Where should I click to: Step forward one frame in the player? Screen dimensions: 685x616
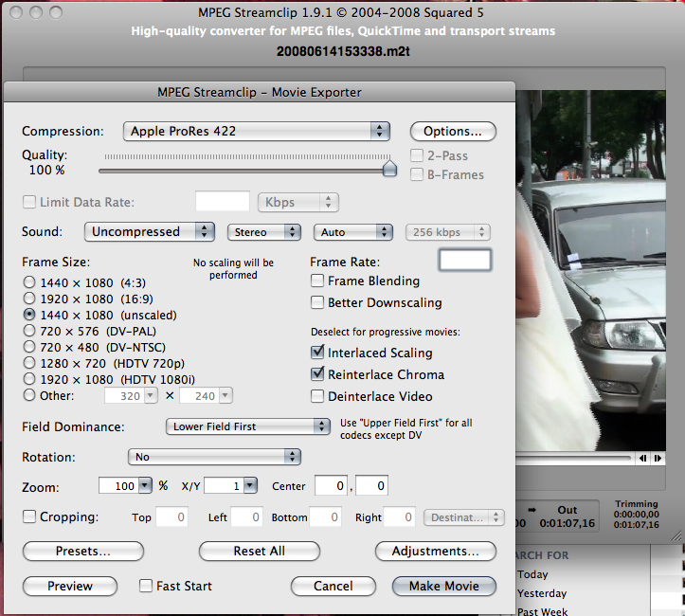point(658,458)
